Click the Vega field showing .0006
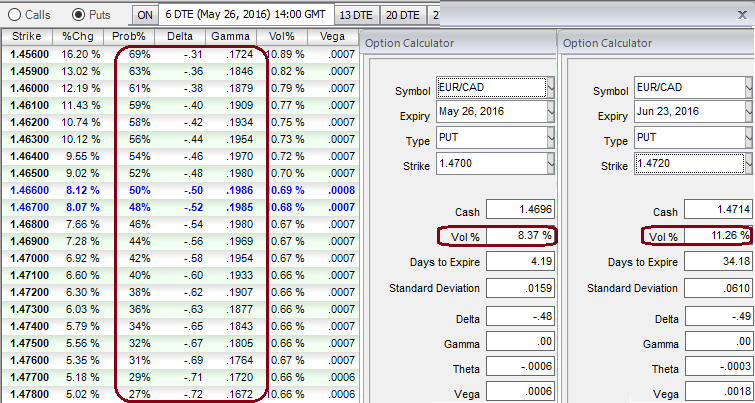Viewport: 755px width, 403px height. click(x=520, y=391)
